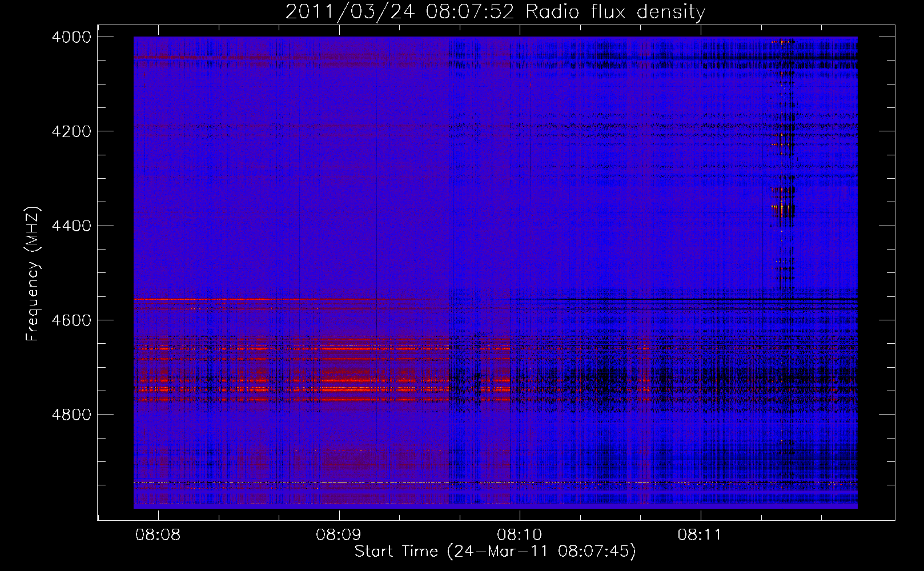
Task: Select the Frequency (MHZ) axis label
Action: point(34,274)
